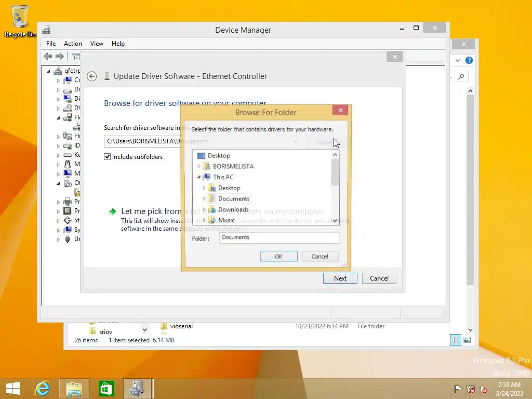The image size is (532, 399).
Task: Expand the BORISMELISTA folder node
Action: point(199,166)
